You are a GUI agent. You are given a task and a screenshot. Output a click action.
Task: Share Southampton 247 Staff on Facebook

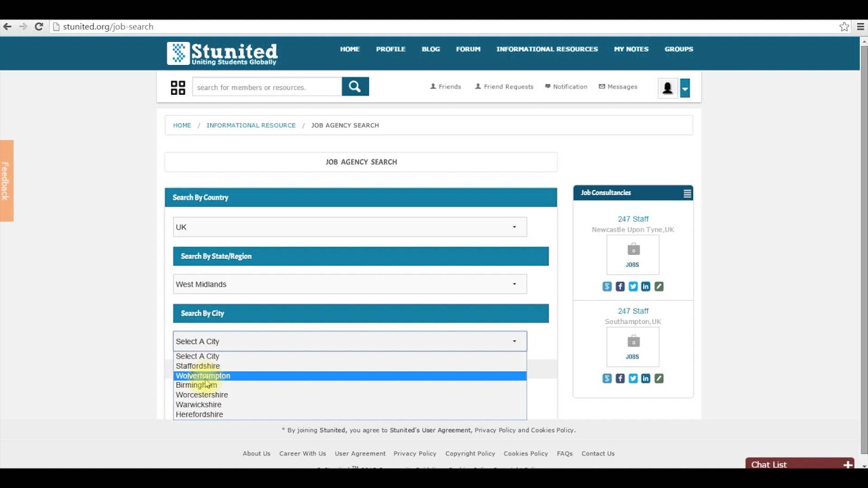(620, 378)
